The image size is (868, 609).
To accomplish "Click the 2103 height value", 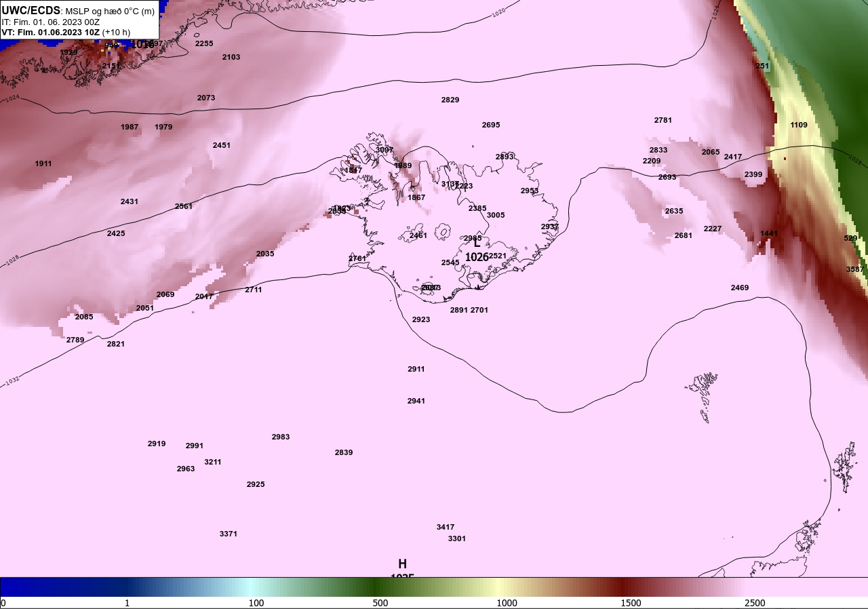I will pos(231,57).
